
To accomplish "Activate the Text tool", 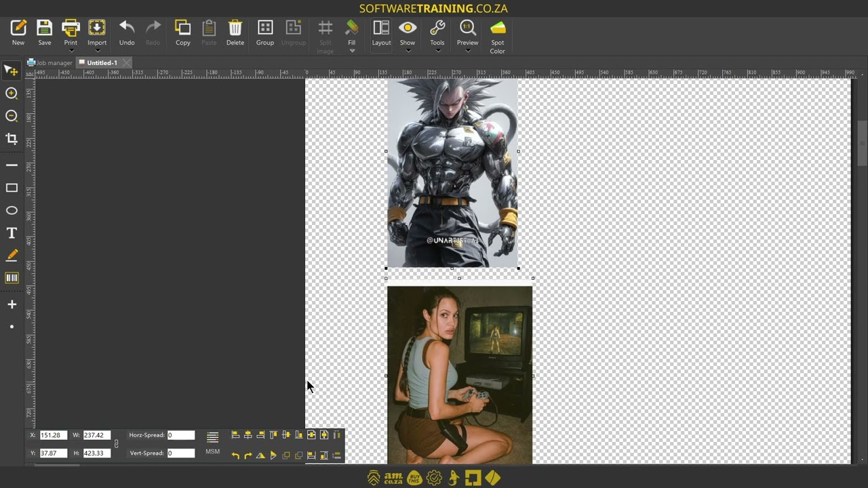I will pos(12,233).
